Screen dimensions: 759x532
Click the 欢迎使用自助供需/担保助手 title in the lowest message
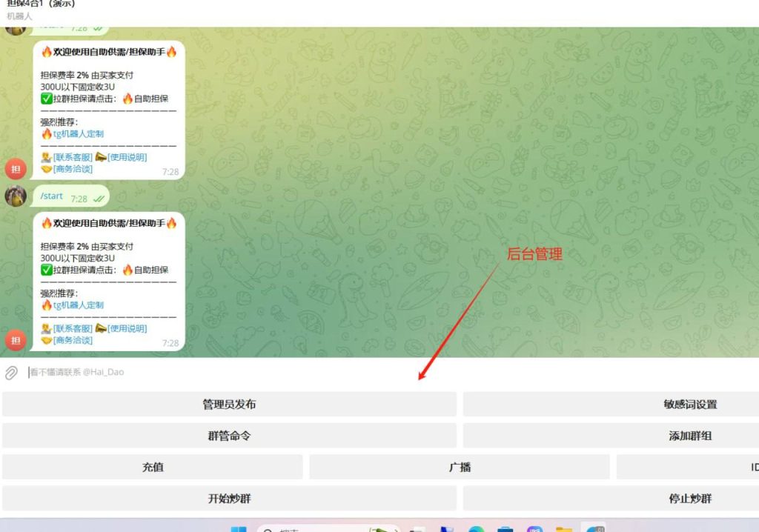pyautogui.click(x=109, y=223)
